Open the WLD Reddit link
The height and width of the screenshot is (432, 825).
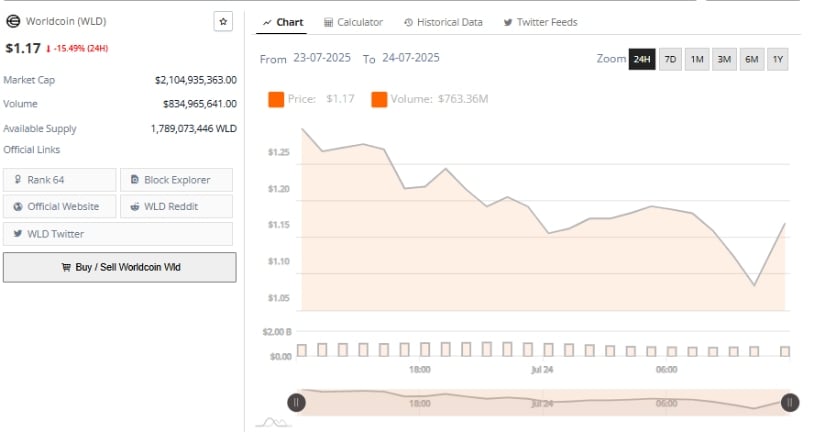(x=176, y=206)
